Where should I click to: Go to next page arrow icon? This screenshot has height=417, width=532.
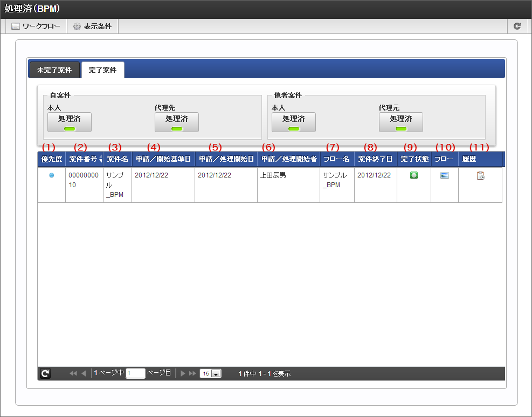(183, 373)
